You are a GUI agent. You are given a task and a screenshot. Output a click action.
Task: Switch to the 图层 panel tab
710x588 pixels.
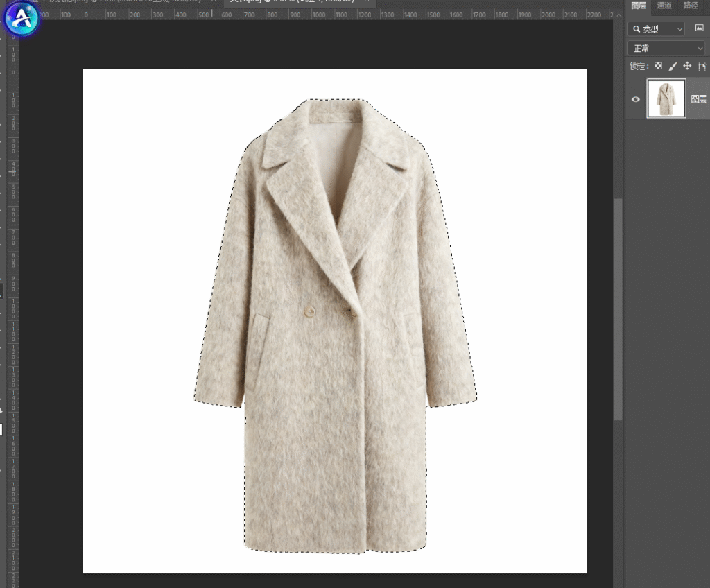click(x=639, y=6)
